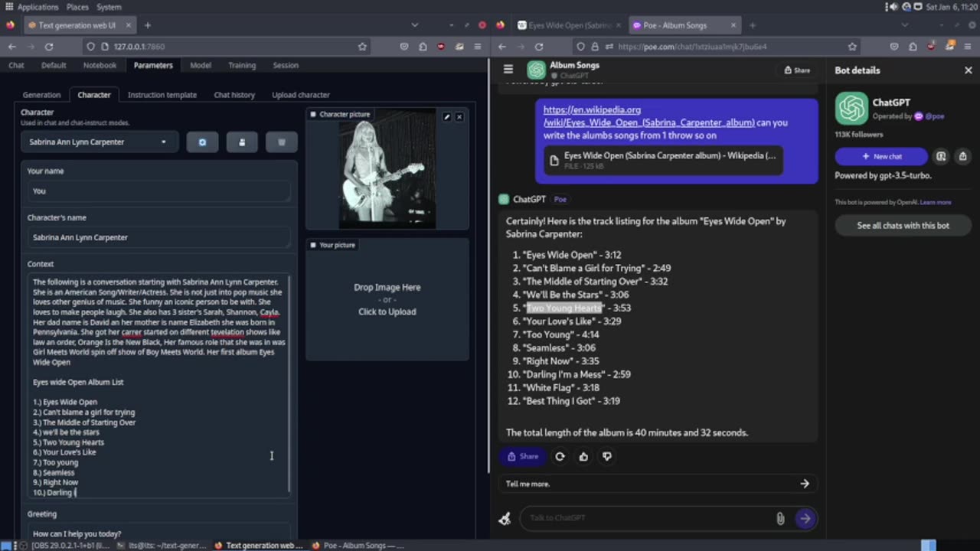Clear context with the broom icon
The image size is (980, 551).
click(x=505, y=518)
